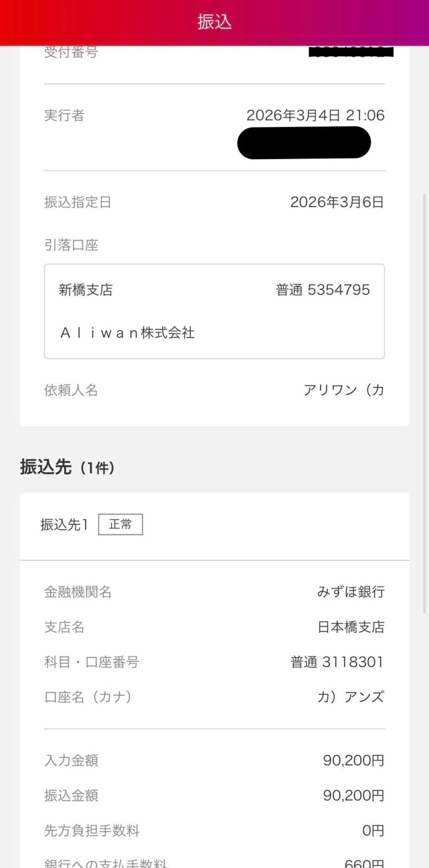429x868 pixels.
Task: Tap the Aliwan株式会社 account name
Action: (x=127, y=333)
